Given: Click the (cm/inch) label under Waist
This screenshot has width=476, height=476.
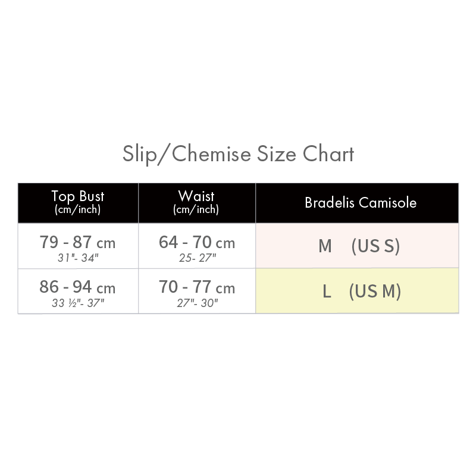Looking at the screenshot, I should pos(196,210).
